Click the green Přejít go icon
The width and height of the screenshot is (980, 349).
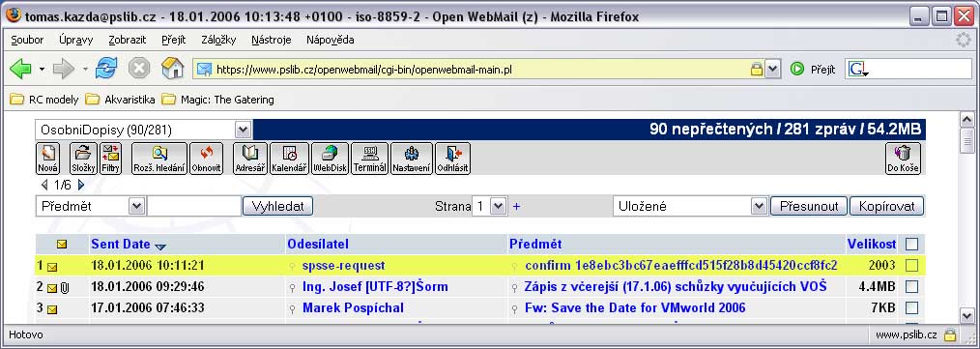(x=797, y=70)
